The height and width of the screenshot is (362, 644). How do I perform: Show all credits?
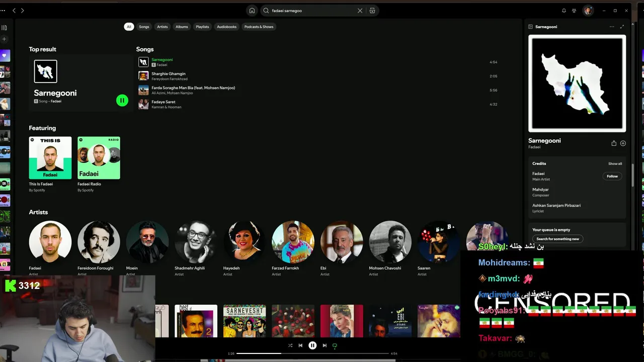click(x=615, y=163)
